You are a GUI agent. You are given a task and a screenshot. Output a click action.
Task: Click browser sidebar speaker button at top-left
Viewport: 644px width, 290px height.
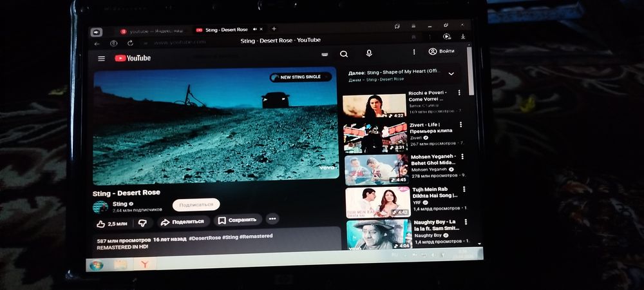[x=96, y=32]
